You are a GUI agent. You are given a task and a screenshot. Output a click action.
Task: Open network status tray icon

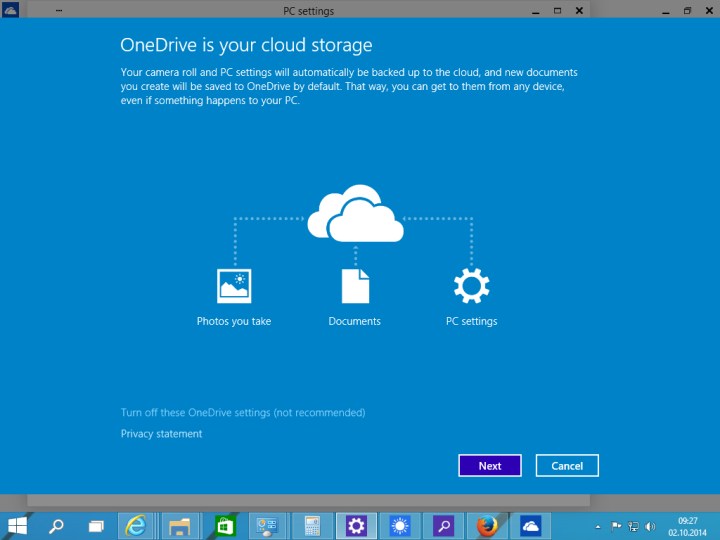point(633,526)
